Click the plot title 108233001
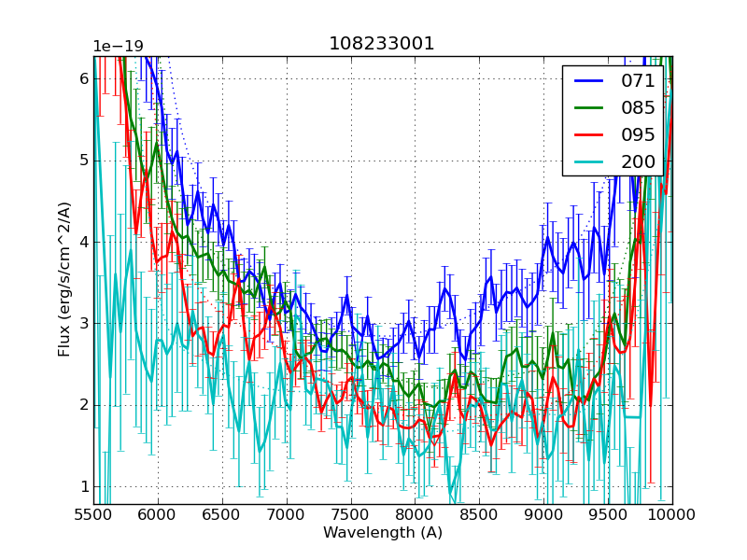 tap(382, 44)
